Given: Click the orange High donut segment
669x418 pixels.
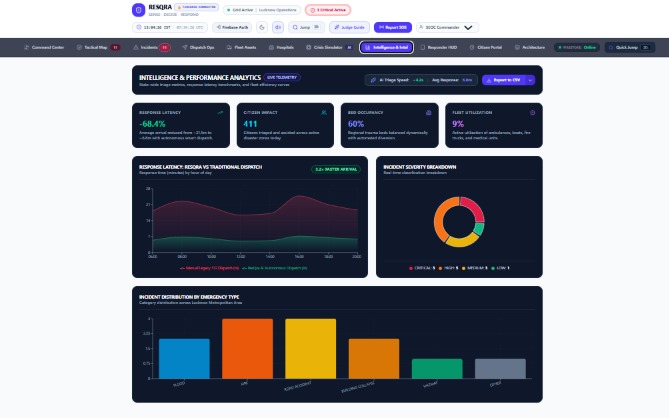Looking at the screenshot, I should pos(442,218).
